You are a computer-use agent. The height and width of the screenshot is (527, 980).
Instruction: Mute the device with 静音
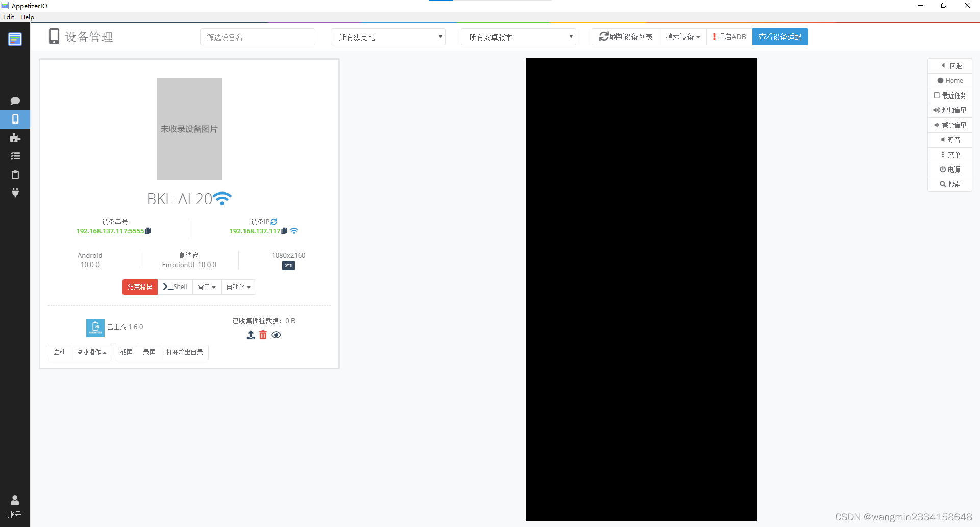950,140
